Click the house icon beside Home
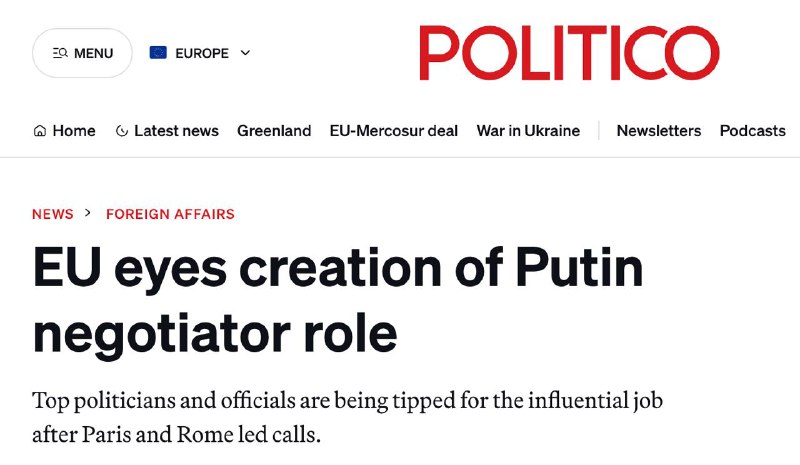The width and height of the screenshot is (800, 465). click(40, 131)
